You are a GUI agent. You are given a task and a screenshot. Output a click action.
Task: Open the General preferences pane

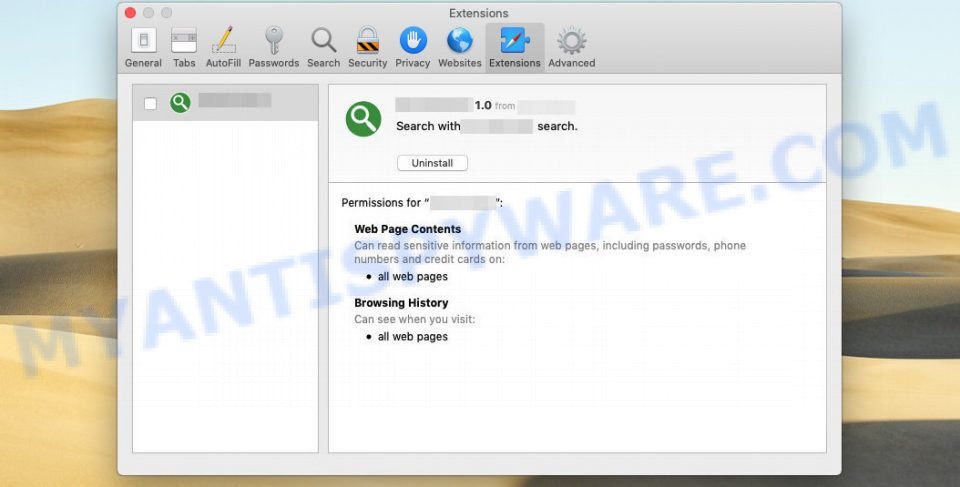(143, 48)
